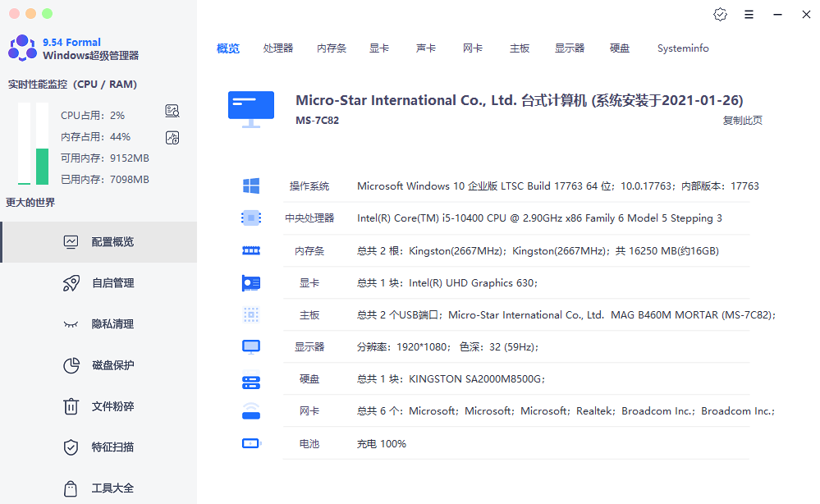Screen dimensions: 820x504
Task: Click the trash bin icon for 文件粉碎
Action: tap(71, 406)
